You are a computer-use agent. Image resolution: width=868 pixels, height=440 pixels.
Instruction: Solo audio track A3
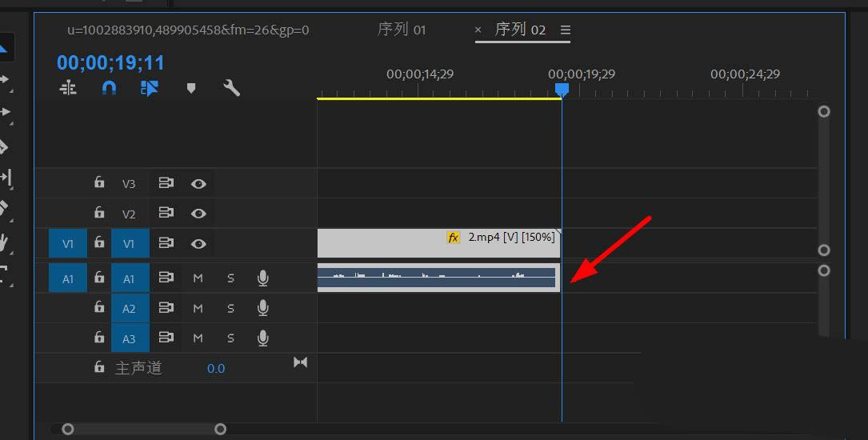tap(231, 338)
